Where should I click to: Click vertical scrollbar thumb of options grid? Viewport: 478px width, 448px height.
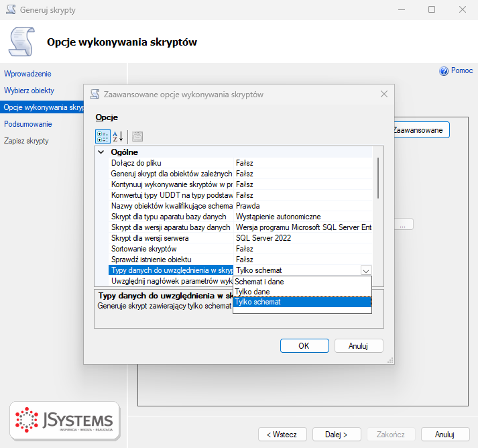pos(378,178)
